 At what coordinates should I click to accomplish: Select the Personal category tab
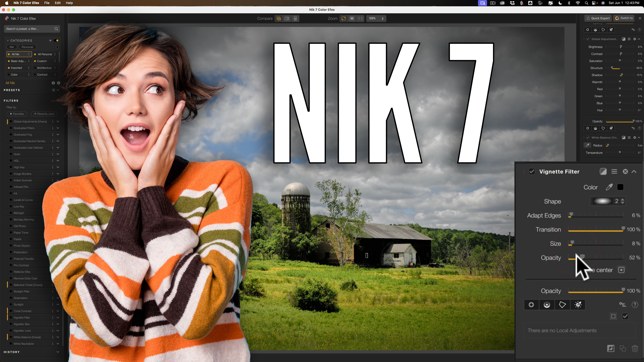pos(27,47)
